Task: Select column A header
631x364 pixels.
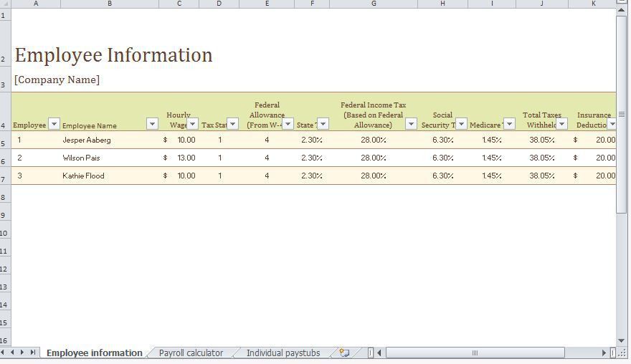Action: (x=36, y=4)
